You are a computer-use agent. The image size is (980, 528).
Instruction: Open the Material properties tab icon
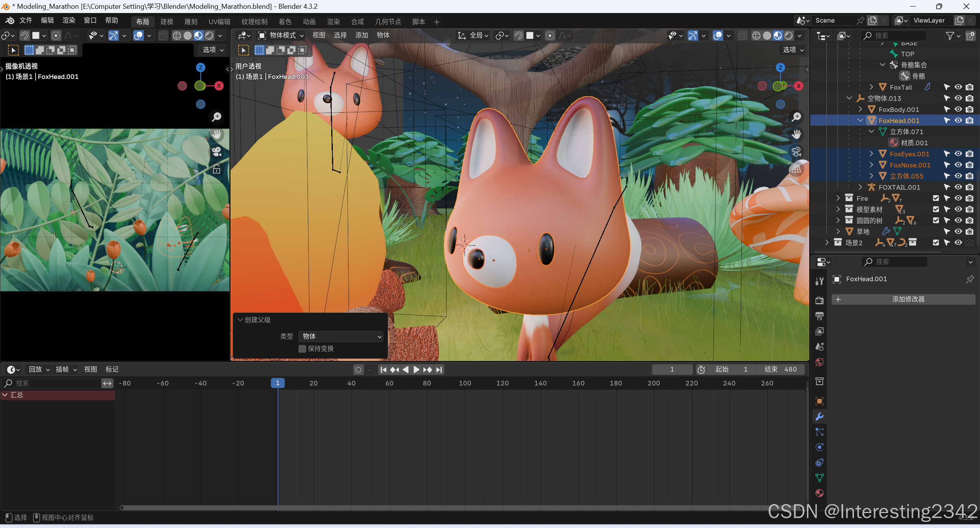click(820, 493)
